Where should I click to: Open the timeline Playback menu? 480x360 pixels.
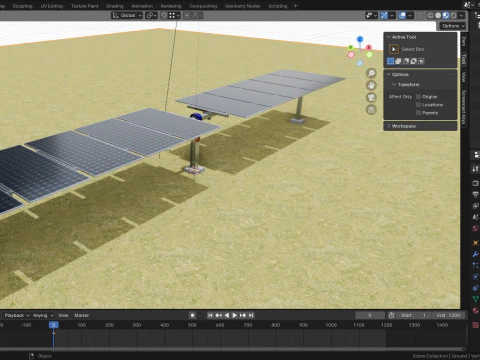(x=17, y=315)
